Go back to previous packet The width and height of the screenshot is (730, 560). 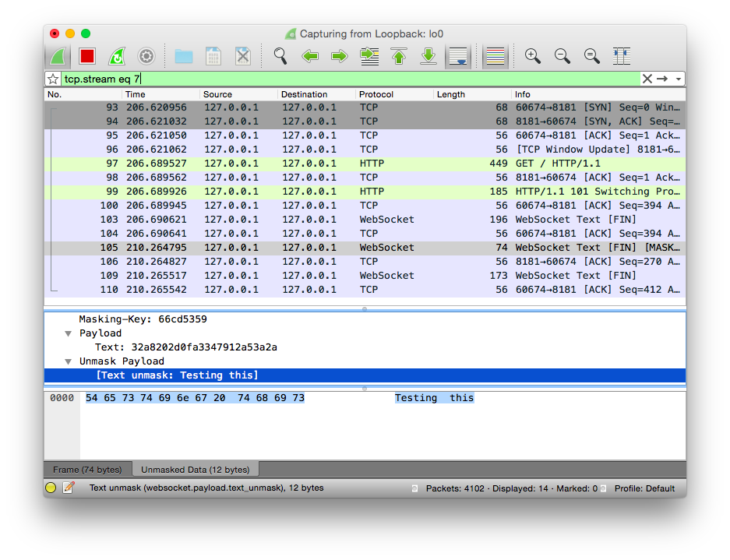310,56
